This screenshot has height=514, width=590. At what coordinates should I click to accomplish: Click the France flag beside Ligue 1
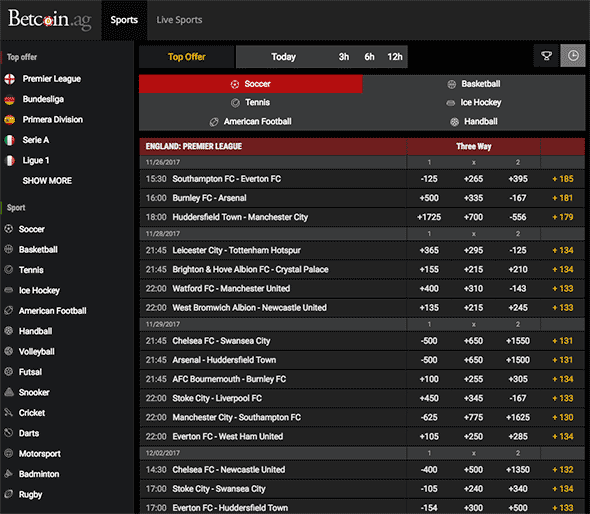[10, 161]
